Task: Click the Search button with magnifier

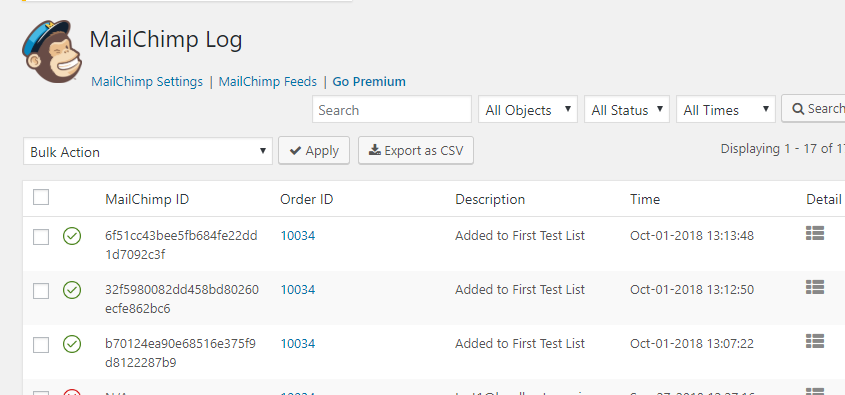Action: [814, 108]
